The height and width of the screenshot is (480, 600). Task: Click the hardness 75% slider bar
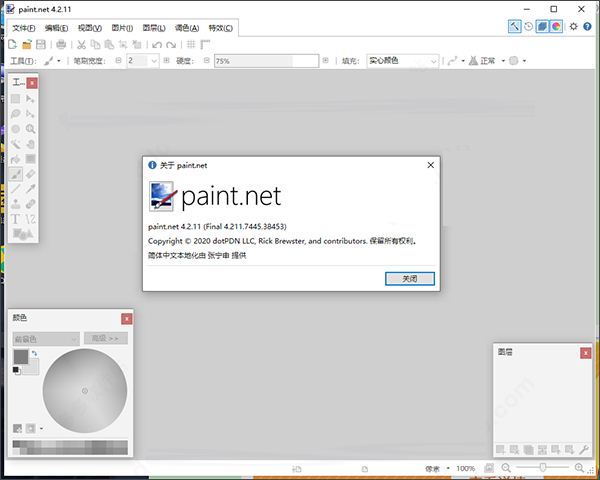pyautogui.click(x=266, y=61)
